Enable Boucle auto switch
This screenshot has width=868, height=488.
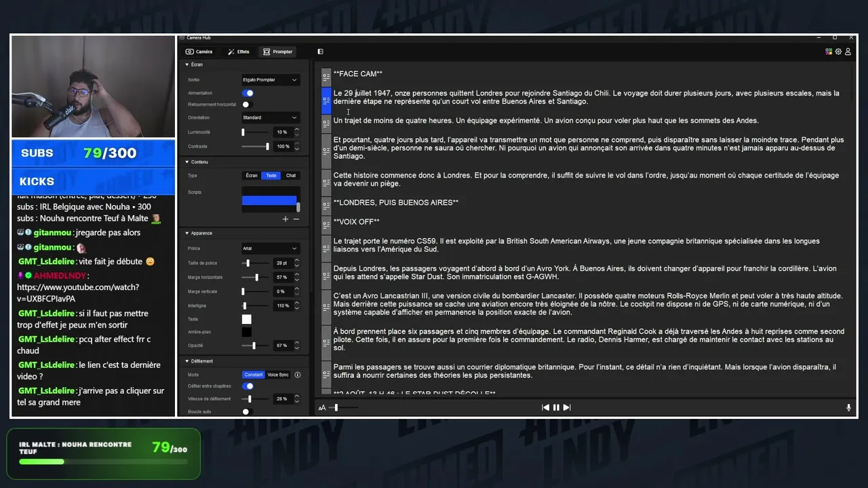coord(248,411)
